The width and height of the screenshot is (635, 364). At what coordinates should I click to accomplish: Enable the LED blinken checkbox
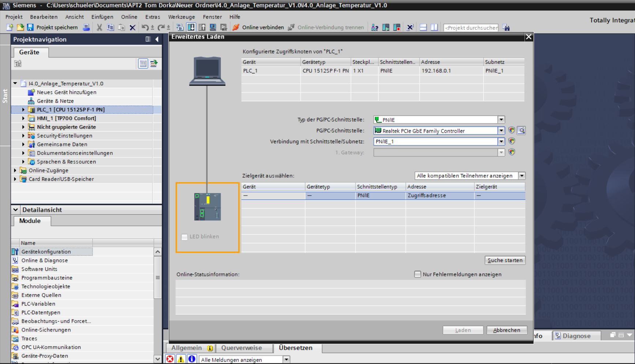(x=185, y=237)
